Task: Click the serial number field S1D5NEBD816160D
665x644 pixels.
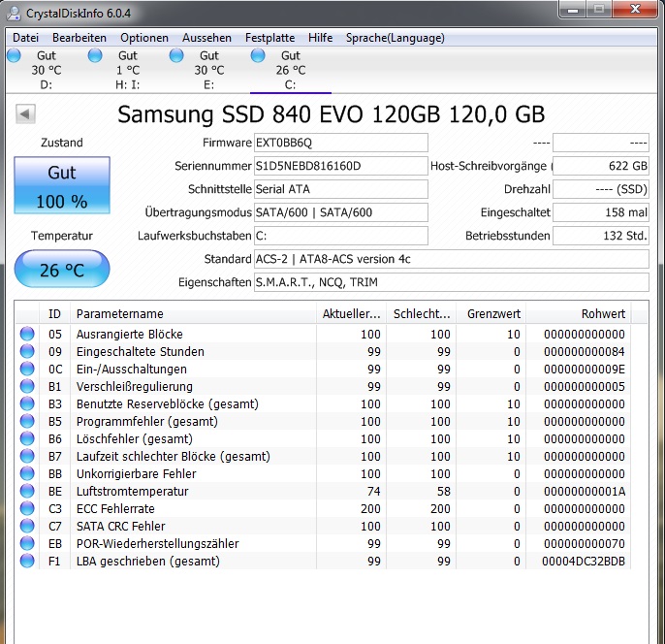Action: tap(341, 166)
